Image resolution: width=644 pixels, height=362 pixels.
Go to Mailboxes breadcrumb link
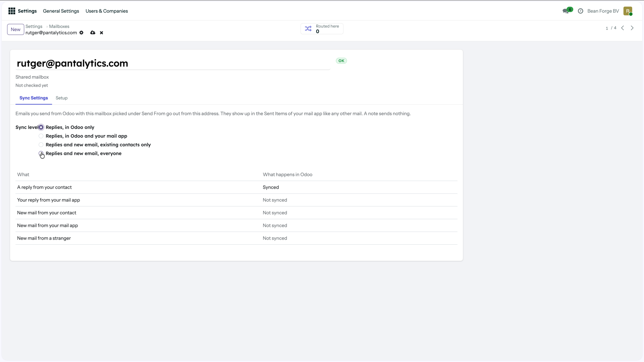click(59, 26)
